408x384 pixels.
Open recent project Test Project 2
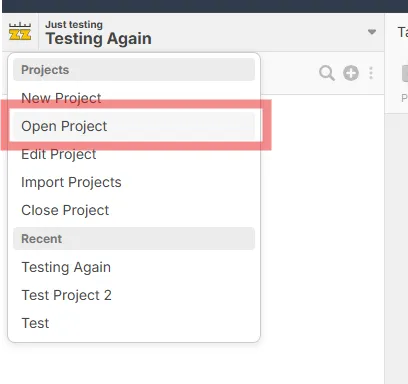pos(67,295)
